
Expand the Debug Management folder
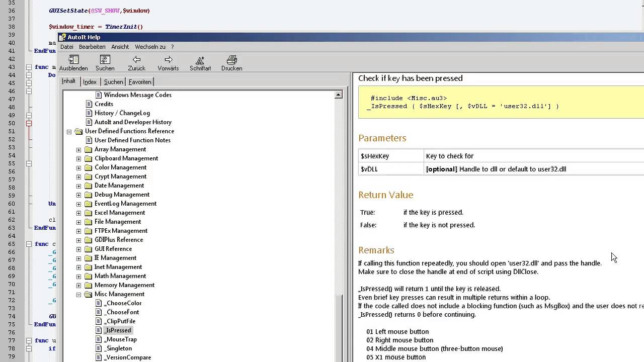pyautogui.click(x=78, y=195)
